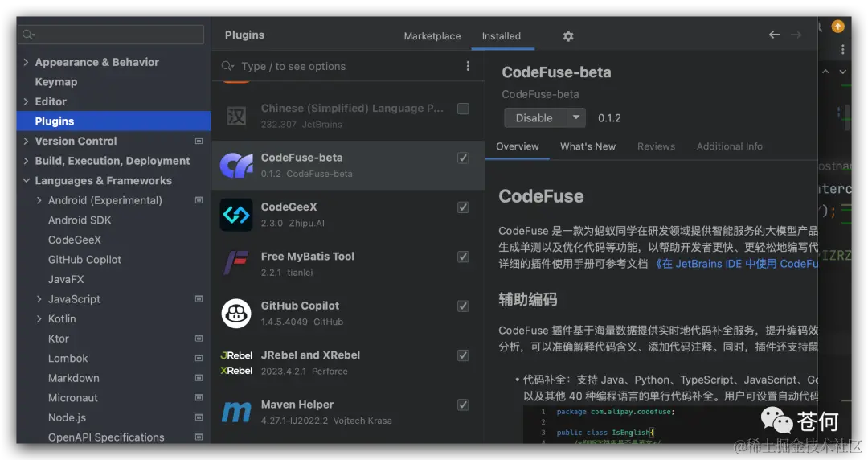Uncheck the CodeFuse-beta plugin checkbox

[x=464, y=158]
